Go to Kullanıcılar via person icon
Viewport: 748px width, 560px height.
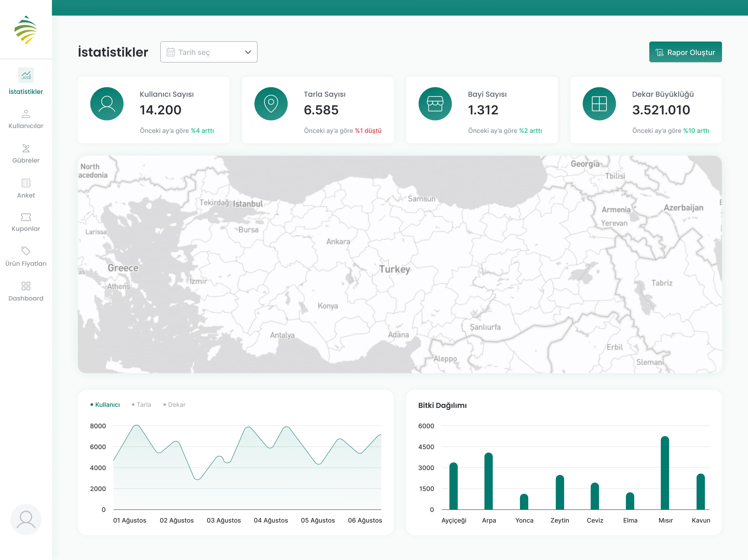26,114
